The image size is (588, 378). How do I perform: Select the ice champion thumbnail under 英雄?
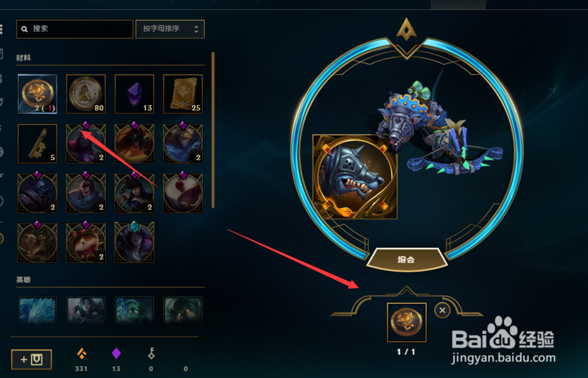(38, 310)
